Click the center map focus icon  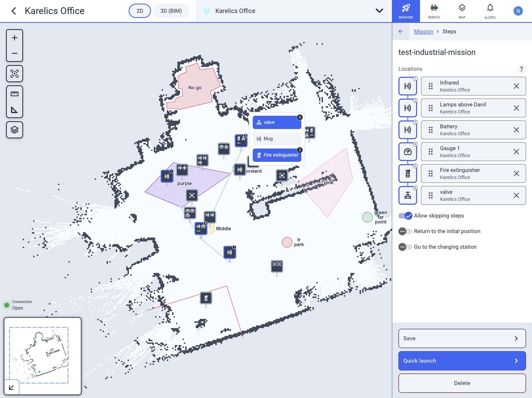[15, 74]
